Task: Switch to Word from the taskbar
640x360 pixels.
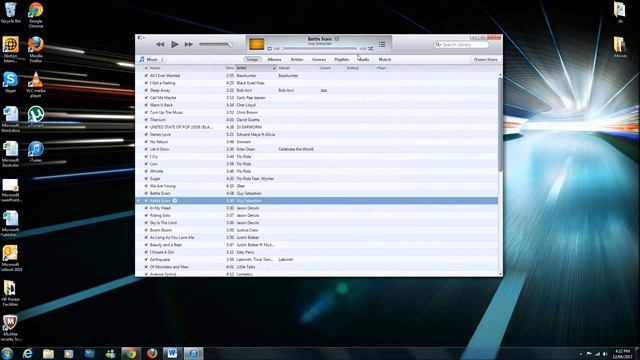Action: click(172, 353)
